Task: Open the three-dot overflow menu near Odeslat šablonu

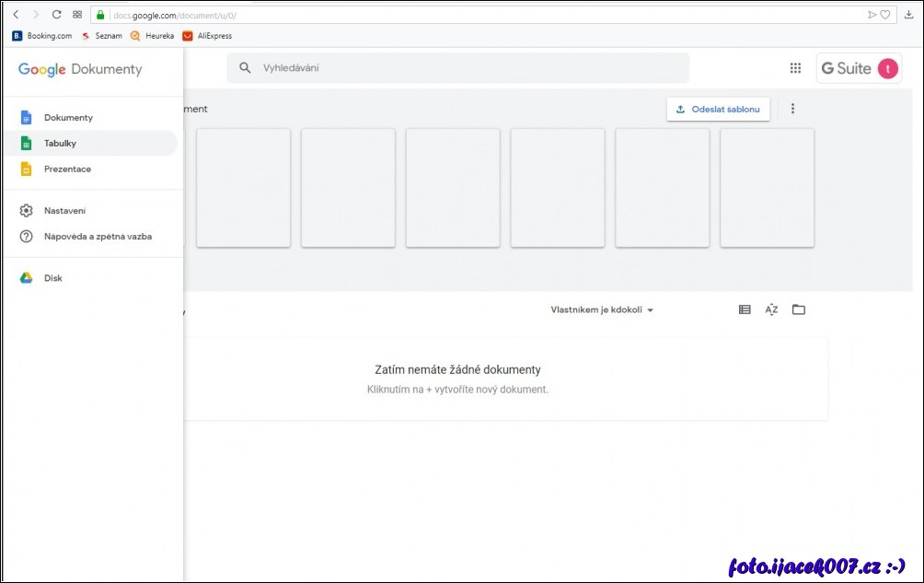Action: tap(793, 109)
